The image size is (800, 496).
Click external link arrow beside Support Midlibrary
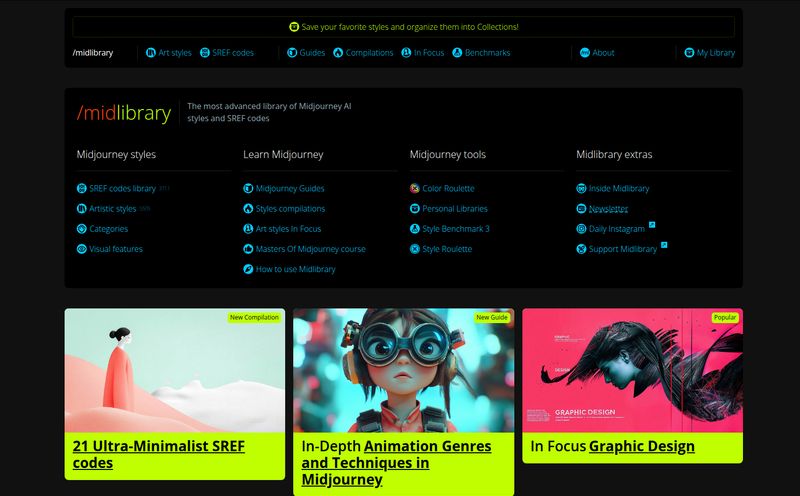tap(664, 245)
